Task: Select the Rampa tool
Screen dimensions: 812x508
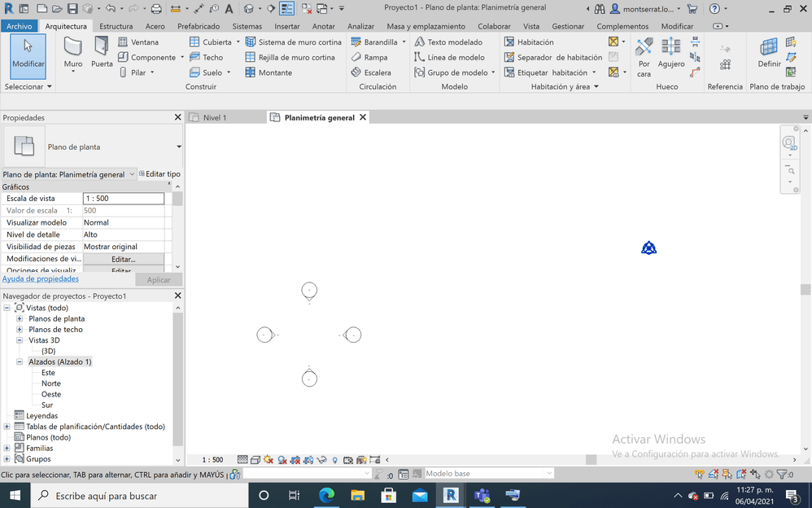Action: tap(369, 57)
